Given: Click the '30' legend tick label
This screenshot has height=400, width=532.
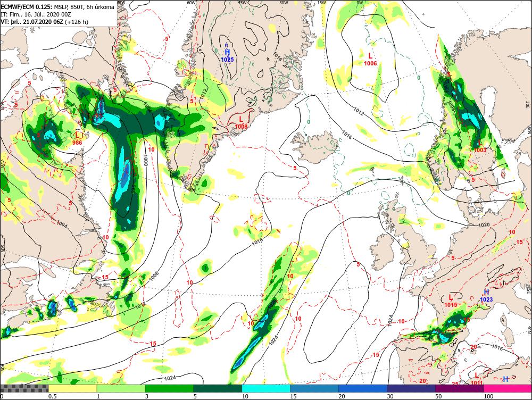Looking at the screenshot, I should click(x=390, y=396).
